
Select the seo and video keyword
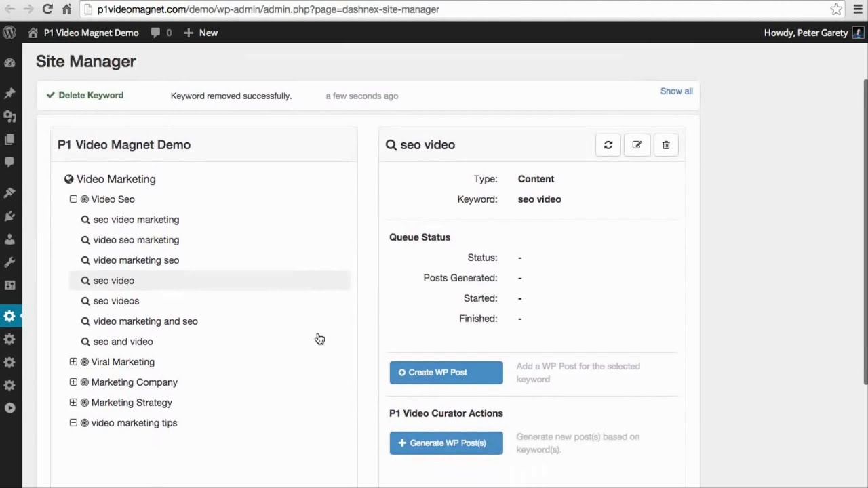point(123,342)
